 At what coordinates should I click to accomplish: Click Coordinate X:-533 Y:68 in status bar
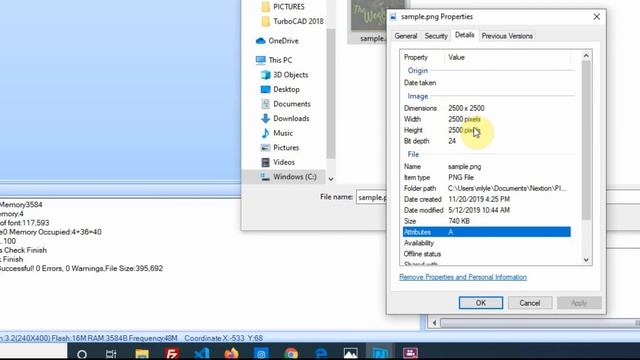(x=223, y=338)
